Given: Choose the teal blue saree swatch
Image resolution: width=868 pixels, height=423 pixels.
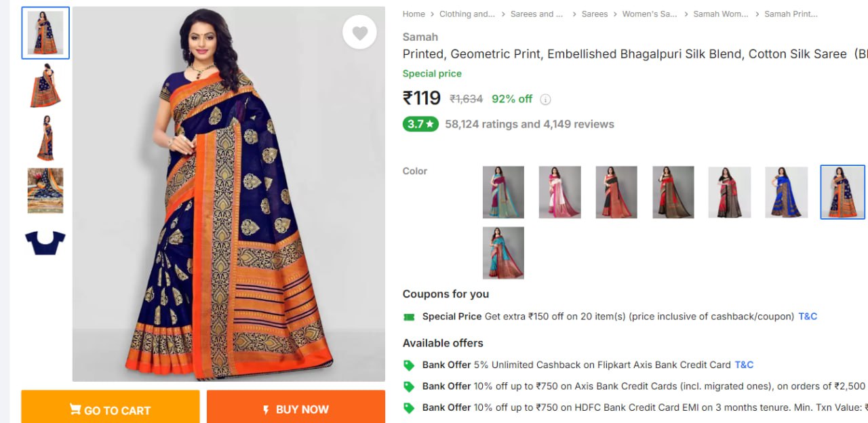Looking at the screenshot, I should 503,253.
